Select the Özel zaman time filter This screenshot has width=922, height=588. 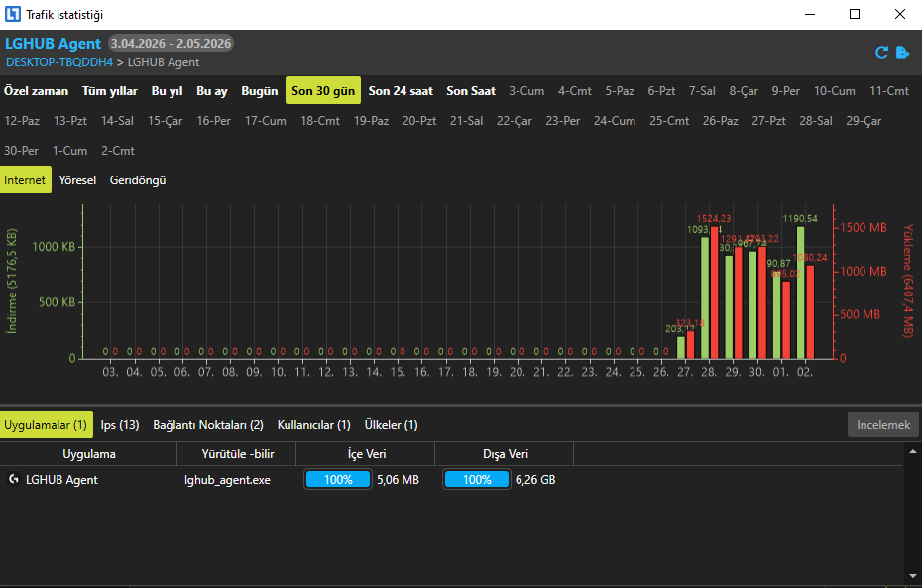36,91
